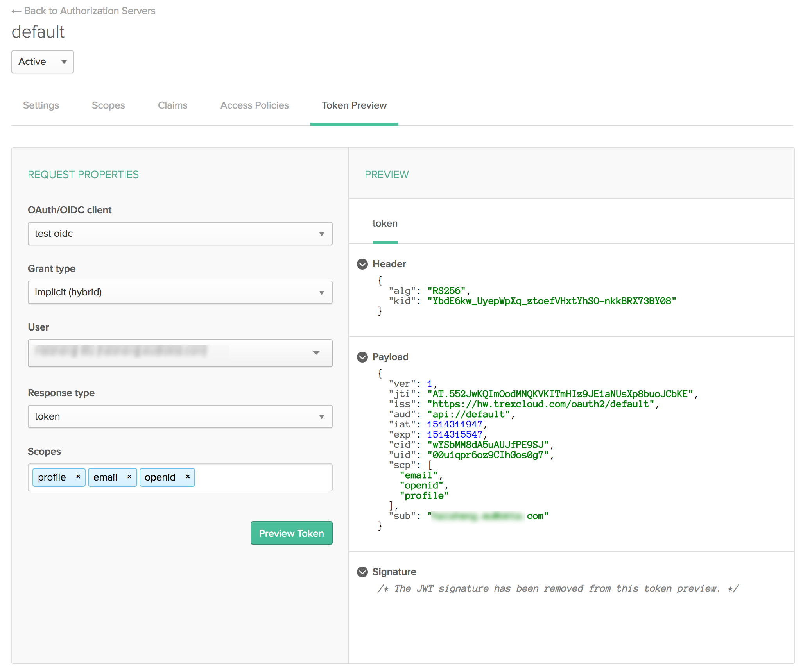Go to the Access Policies tab
803x672 pixels.
[x=255, y=105]
